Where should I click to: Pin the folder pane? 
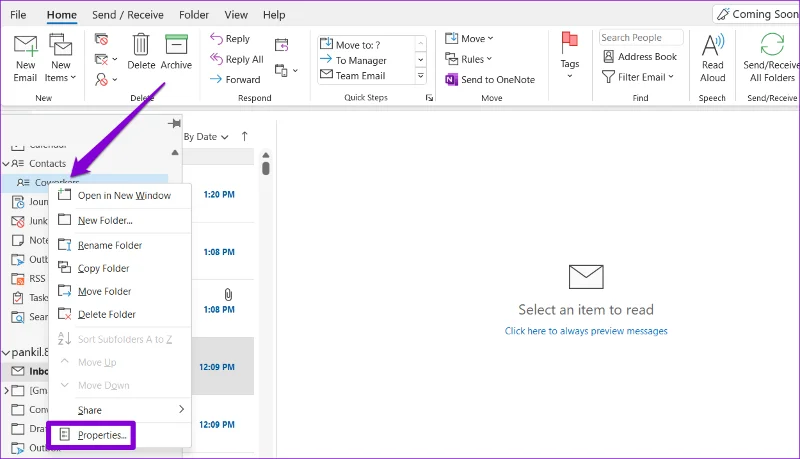[x=174, y=123]
